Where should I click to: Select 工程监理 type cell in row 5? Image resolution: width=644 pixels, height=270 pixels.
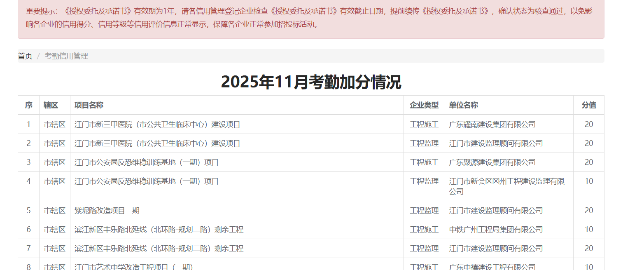424,211
